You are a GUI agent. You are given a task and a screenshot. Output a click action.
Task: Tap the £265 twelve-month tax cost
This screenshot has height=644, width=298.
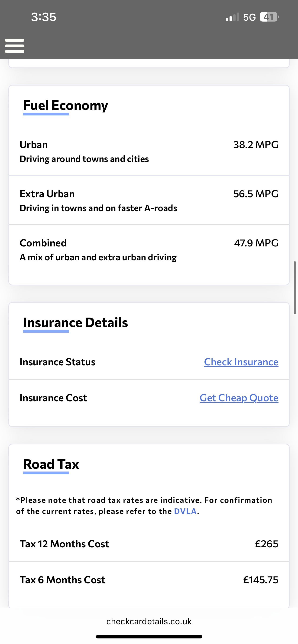pos(266,544)
